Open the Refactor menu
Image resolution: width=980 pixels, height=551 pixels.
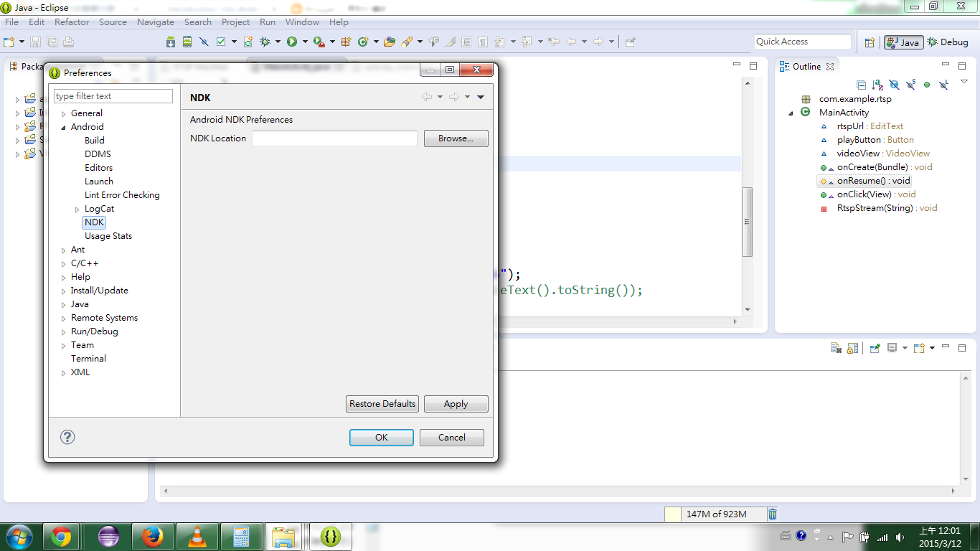pos(72,22)
